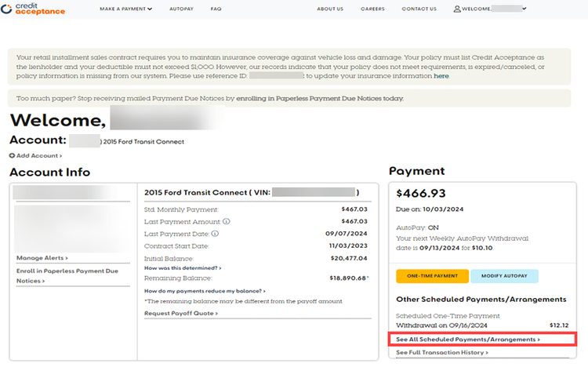Click the user profile icon beside Welcome

click(457, 9)
